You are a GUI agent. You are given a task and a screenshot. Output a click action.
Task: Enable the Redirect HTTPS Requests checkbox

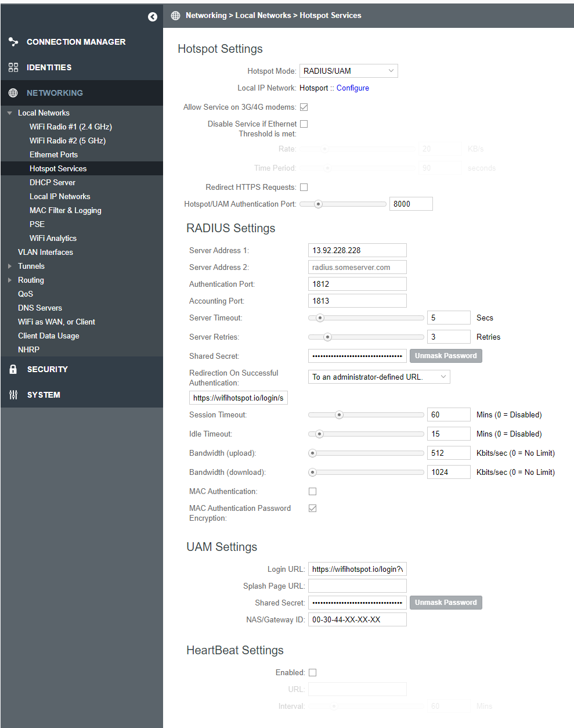pos(304,187)
